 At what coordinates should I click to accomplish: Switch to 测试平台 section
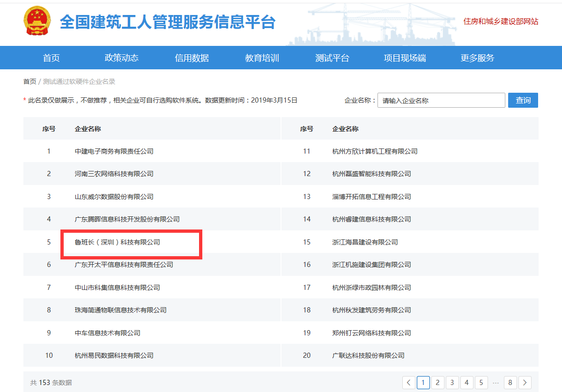tap(333, 58)
